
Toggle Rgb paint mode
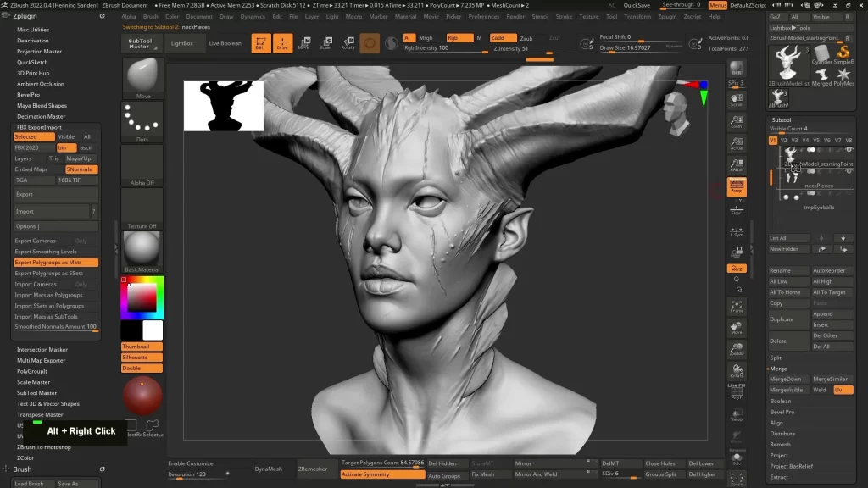click(x=459, y=37)
